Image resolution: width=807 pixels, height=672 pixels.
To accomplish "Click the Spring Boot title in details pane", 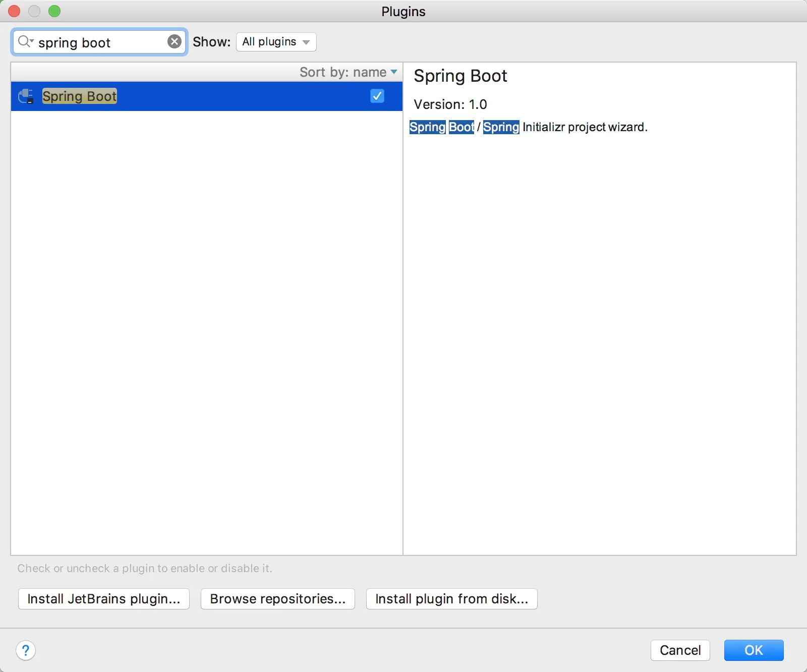I will pos(460,76).
